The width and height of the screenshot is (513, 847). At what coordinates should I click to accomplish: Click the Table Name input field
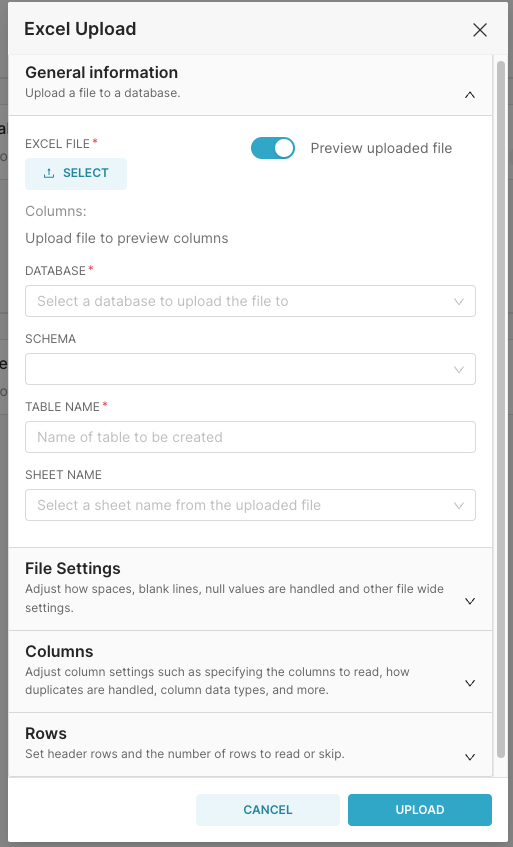coord(250,437)
